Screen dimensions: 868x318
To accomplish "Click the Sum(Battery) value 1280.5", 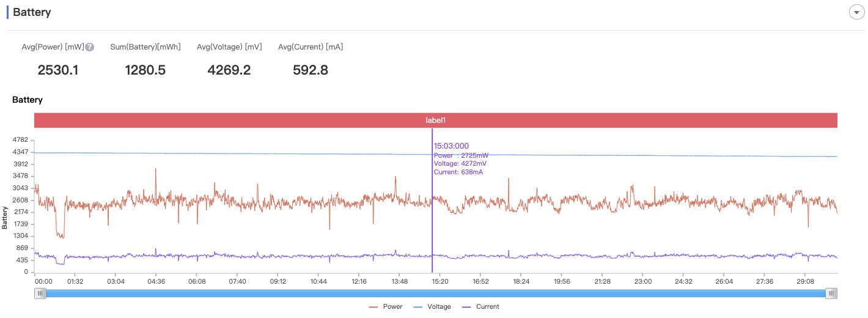I will pyautogui.click(x=145, y=70).
